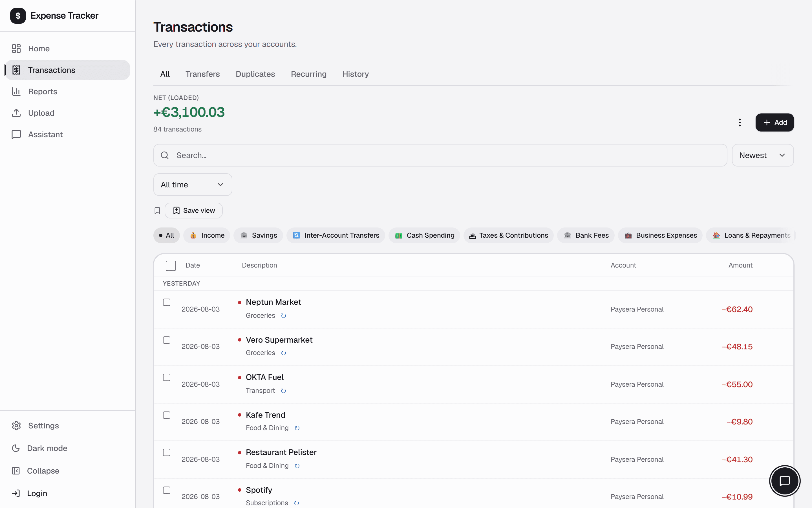This screenshot has height=508, width=812.
Task: Open the Newest sort order dropdown
Action: point(763,155)
